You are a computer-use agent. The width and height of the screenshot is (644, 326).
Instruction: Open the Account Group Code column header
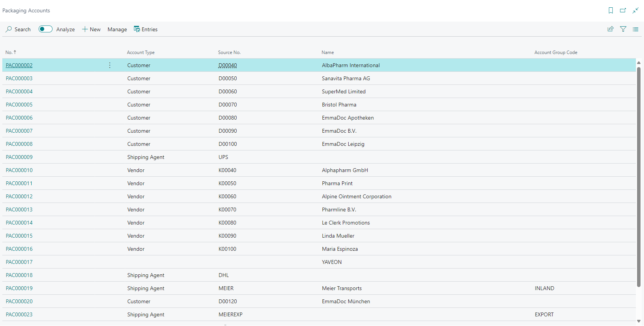[556, 52]
